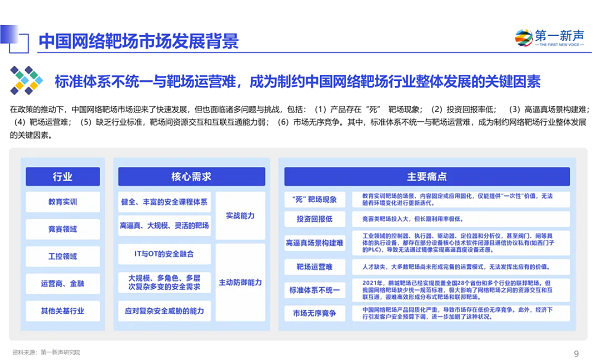Screen dimensions: 600x364
Task: Select the "死"靶场现象 pain point label
Action: pyautogui.click(x=315, y=199)
